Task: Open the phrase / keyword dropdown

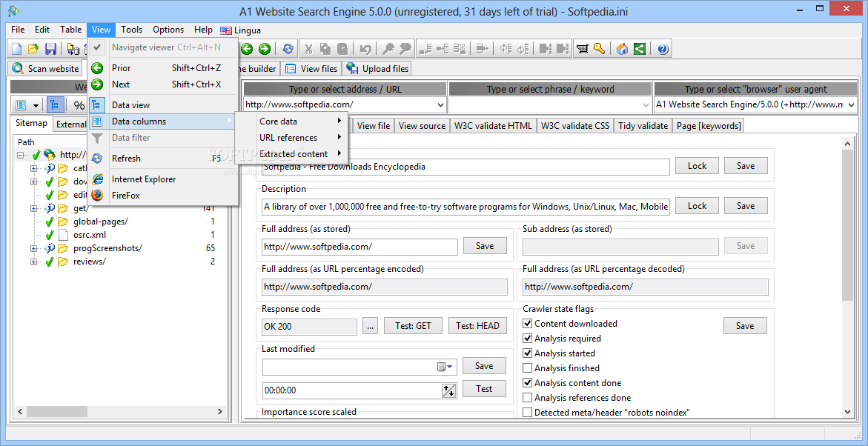Action: point(646,104)
